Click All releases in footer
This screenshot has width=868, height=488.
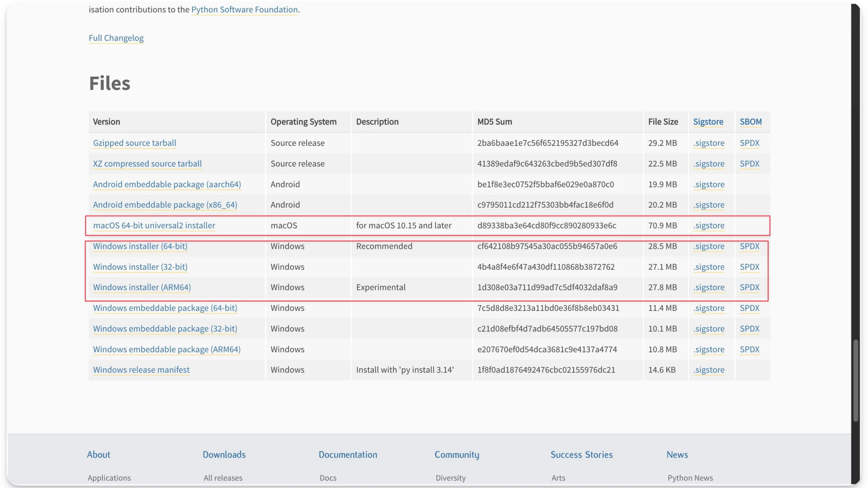coord(223,478)
